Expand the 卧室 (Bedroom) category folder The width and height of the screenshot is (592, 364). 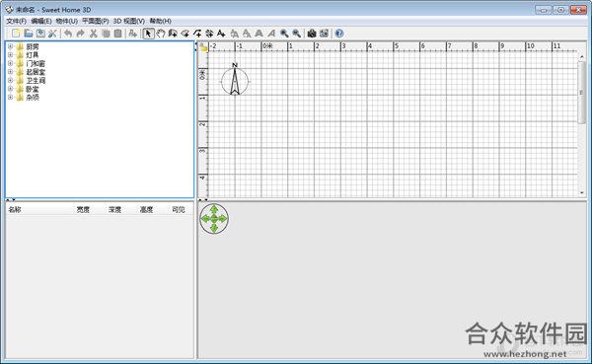tap(10, 89)
